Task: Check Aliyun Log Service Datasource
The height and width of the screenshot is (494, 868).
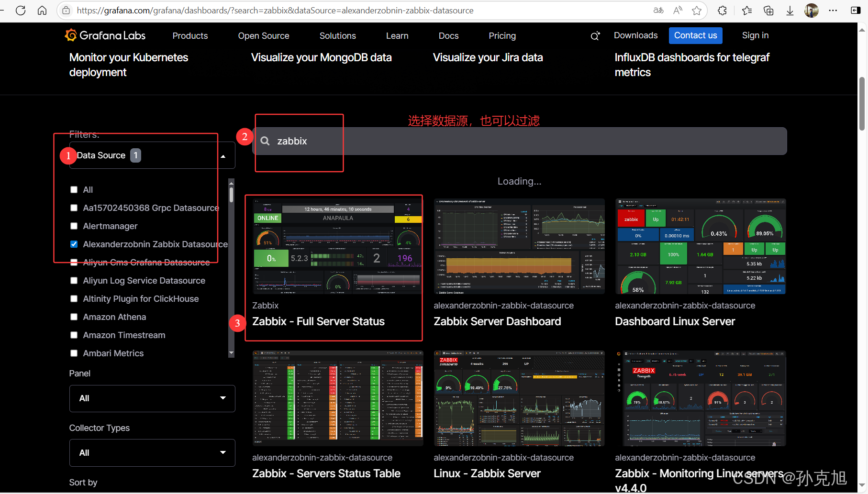Action: [74, 281]
